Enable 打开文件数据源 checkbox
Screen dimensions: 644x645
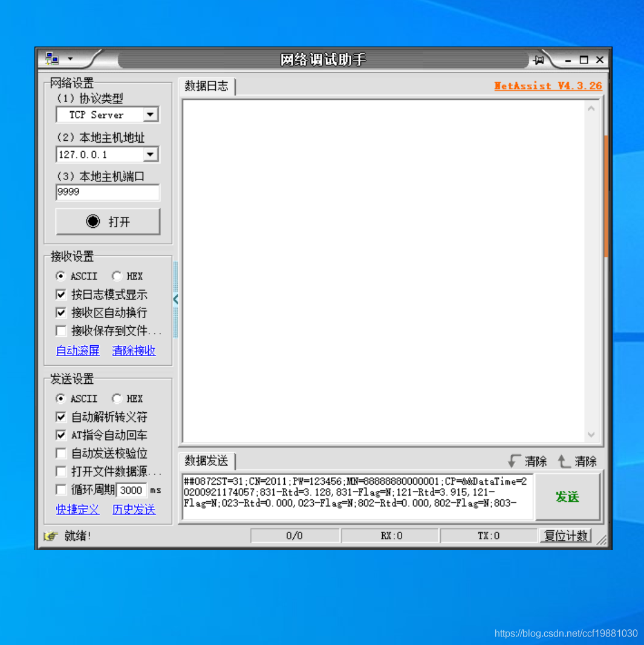point(61,472)
